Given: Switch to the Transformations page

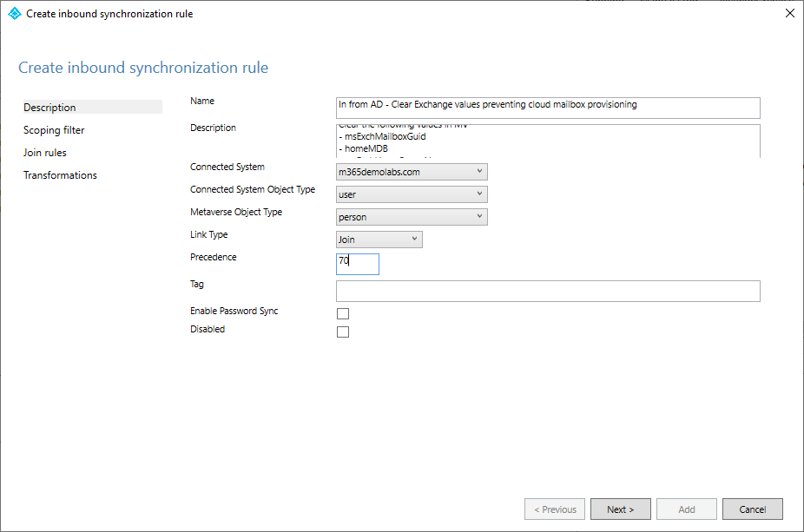Looking at the screenshot, I should point(60,175).
